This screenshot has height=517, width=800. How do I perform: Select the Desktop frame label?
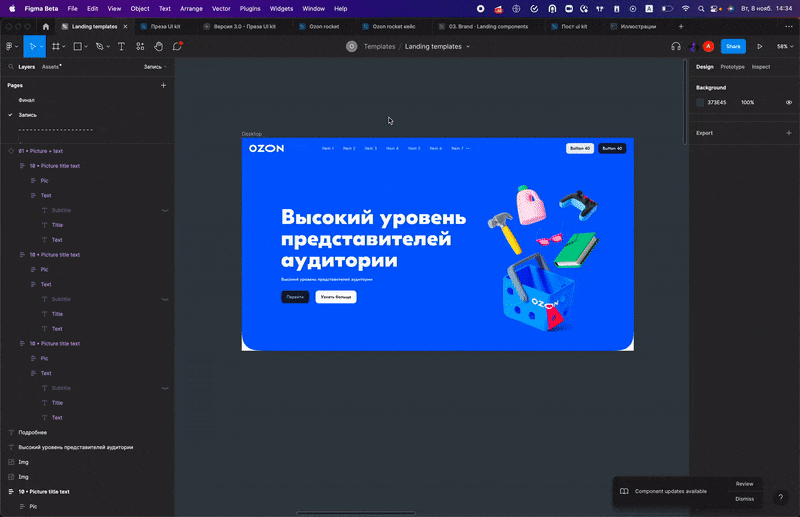[252, 134]
